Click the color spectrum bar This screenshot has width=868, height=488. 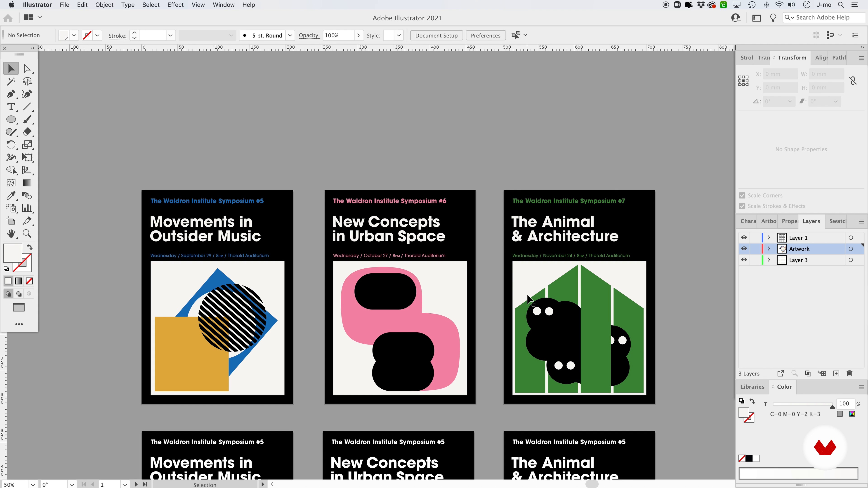[x=798, y=473]
